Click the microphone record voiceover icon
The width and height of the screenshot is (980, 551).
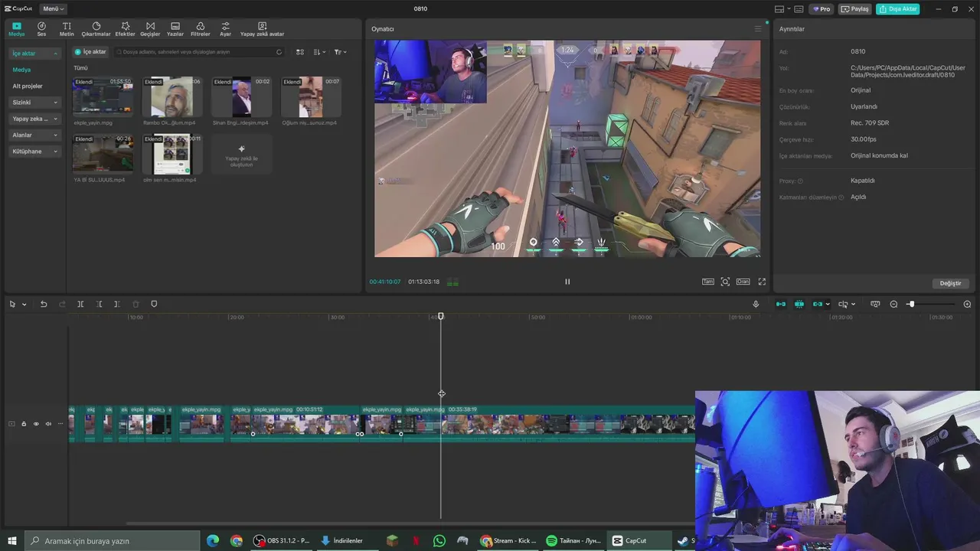[x=756, y=305]
